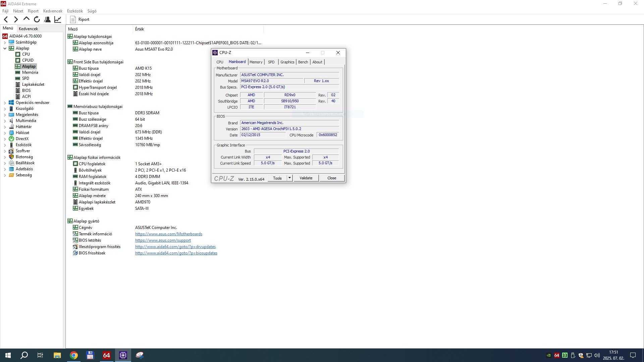Click the Érték column header

click(140, 29)
